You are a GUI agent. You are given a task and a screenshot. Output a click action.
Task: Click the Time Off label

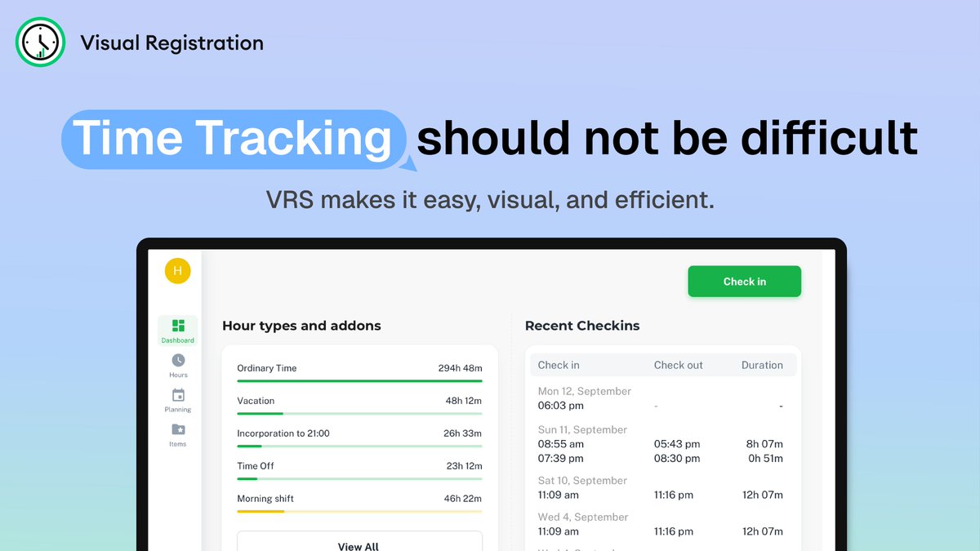[x=256, y=466]
